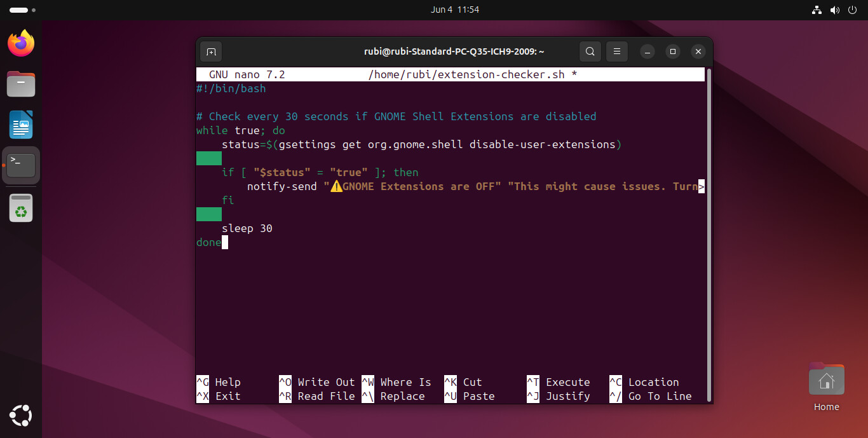
Task: Open the Home folder desktop icon
Action: pos(826,381)
